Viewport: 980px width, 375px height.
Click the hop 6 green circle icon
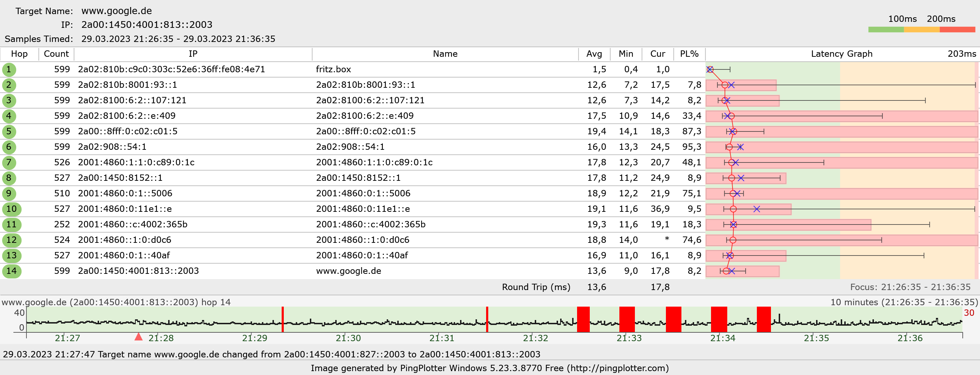[9, 147]
